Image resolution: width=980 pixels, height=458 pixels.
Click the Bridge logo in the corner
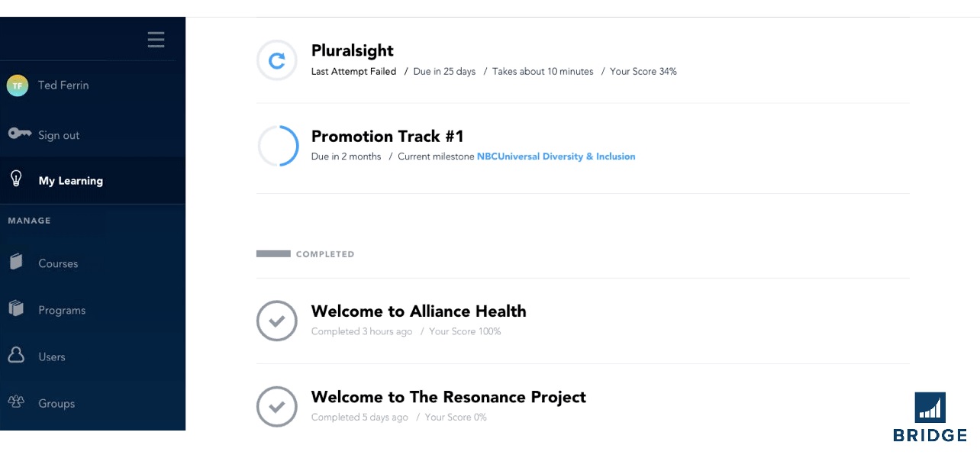coord(930,415)
